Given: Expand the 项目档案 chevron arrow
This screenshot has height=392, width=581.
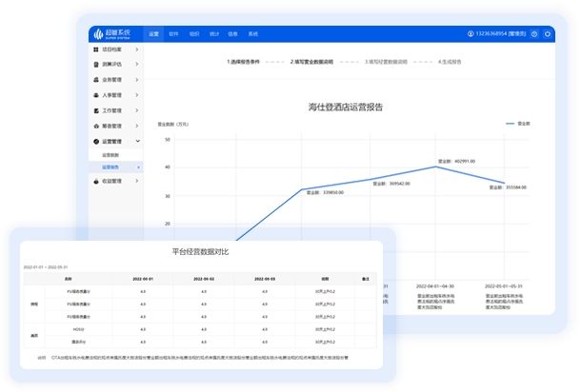Looking at the screenshot, I should (138, 49).
